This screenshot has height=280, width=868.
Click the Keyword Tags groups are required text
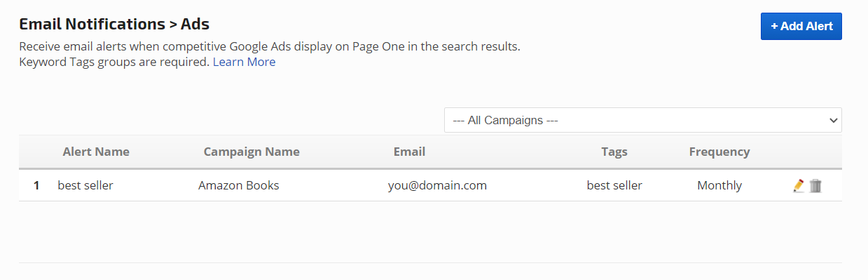[114, 62]
